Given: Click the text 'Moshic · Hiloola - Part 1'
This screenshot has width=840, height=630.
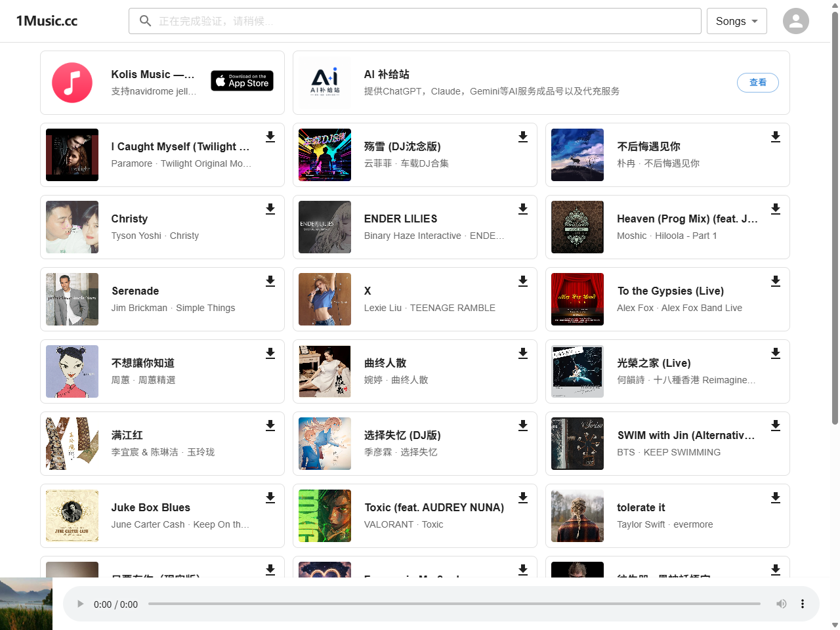Looking at the screenshot, I should coord(667,236).
